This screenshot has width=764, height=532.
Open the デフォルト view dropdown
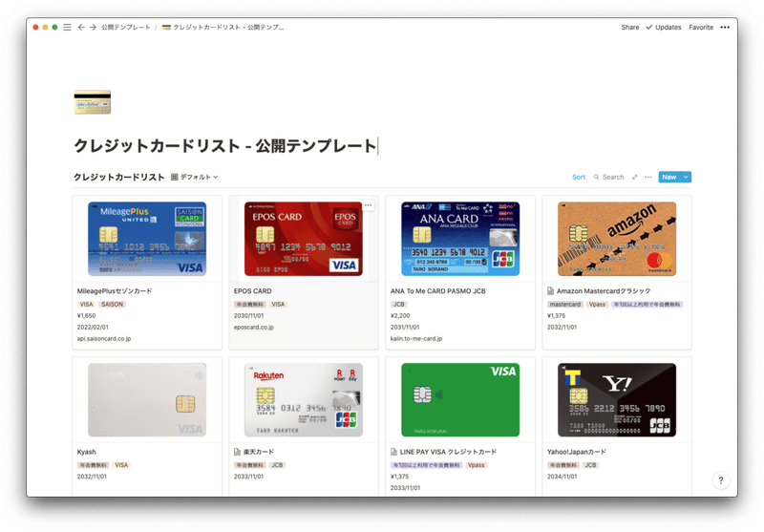tap(195, 178)
